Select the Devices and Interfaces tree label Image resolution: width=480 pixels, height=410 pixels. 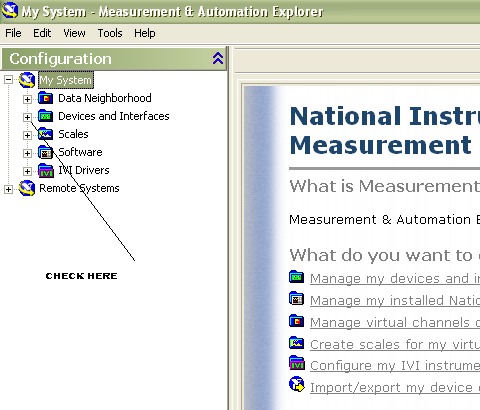point(114,116)
